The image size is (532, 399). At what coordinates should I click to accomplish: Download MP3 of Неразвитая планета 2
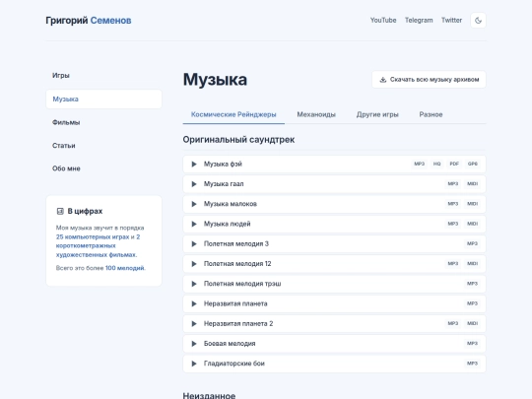click(x=453, y=324)
